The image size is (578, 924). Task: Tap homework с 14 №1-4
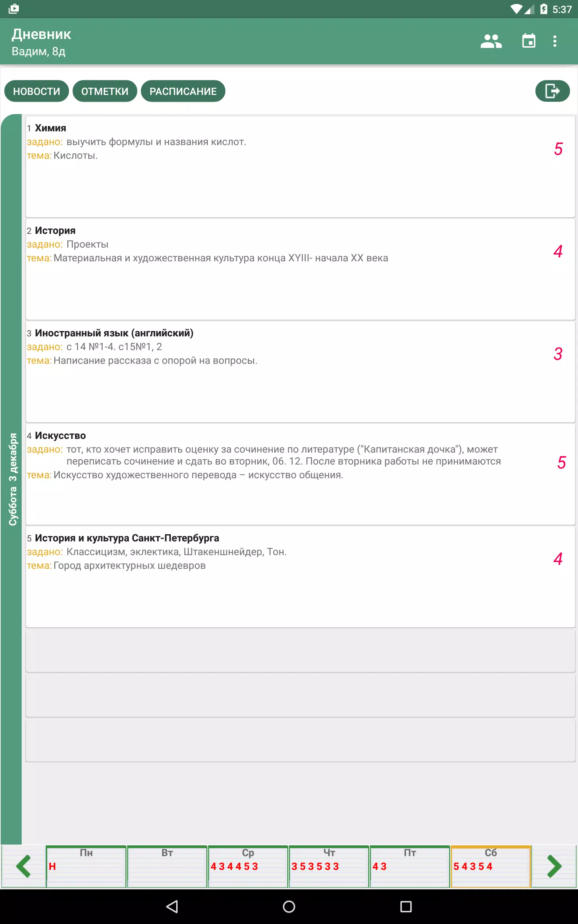(x=114, y=347)
